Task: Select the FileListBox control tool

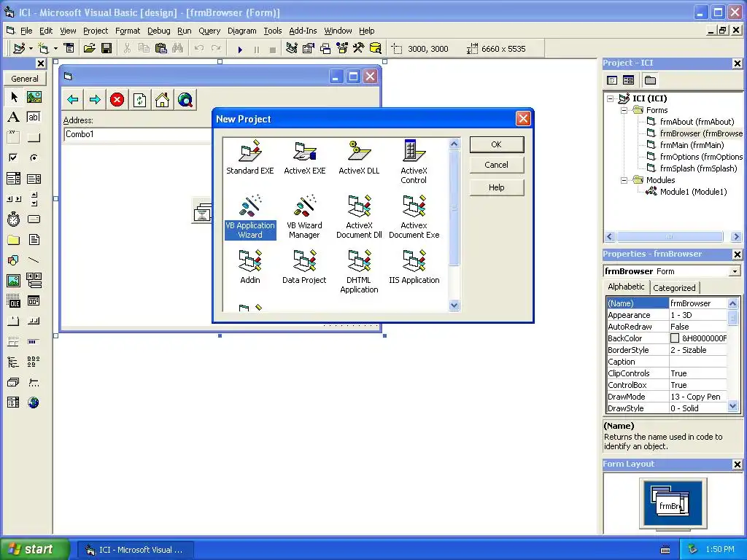Action: click(34, 239)
